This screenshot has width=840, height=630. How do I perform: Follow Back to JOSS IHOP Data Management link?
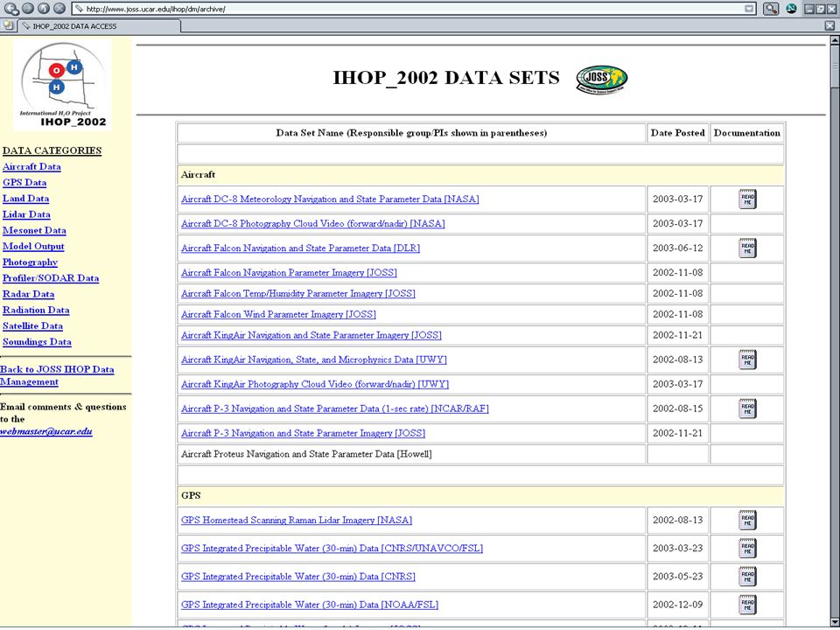click(x=57, y=375)
